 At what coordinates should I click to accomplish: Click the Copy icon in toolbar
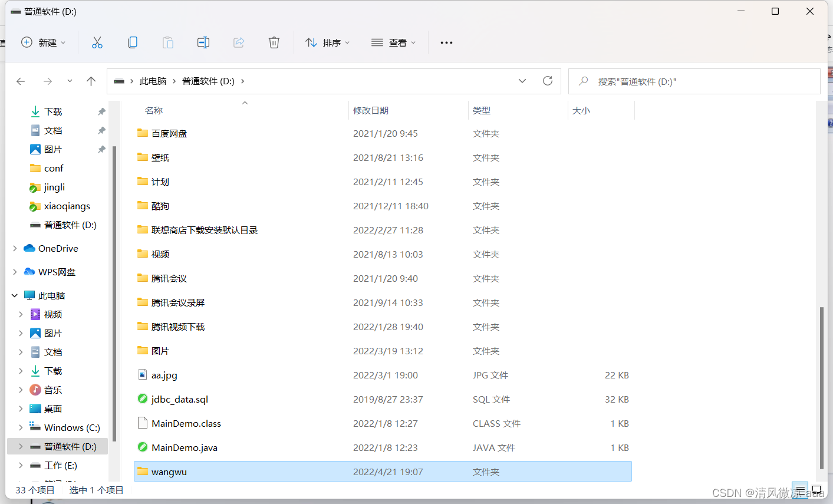coord(133,42)
